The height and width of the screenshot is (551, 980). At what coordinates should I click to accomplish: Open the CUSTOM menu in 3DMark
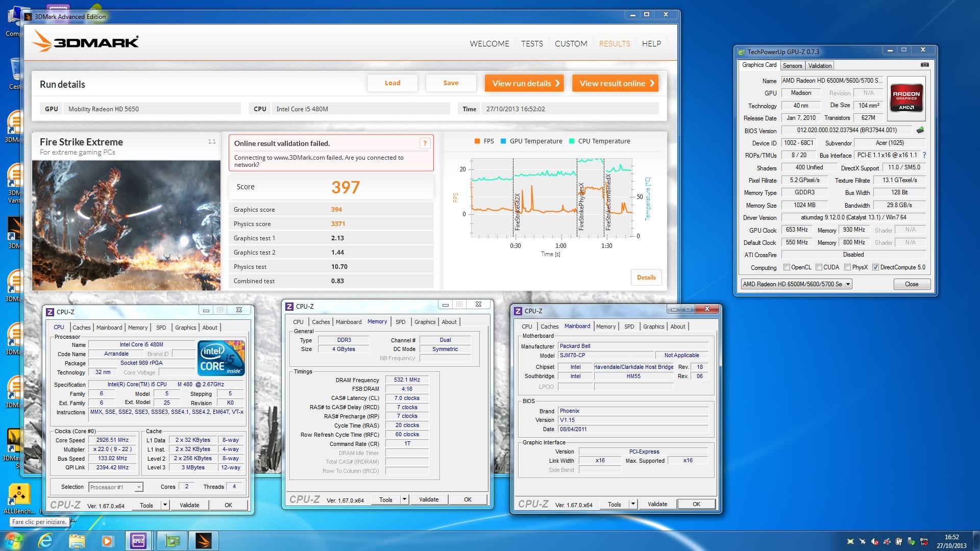coord(571,44)
